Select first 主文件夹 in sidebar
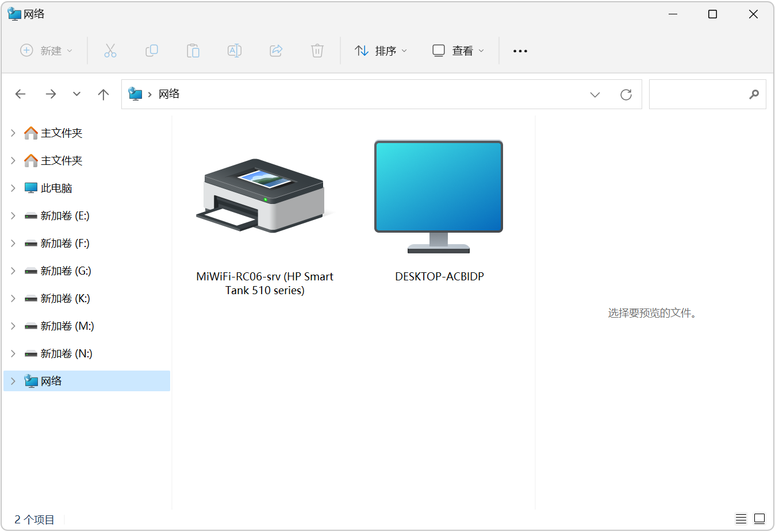This screenshot has height=532, width=775. pyautogui.click(x=87, y=133)
